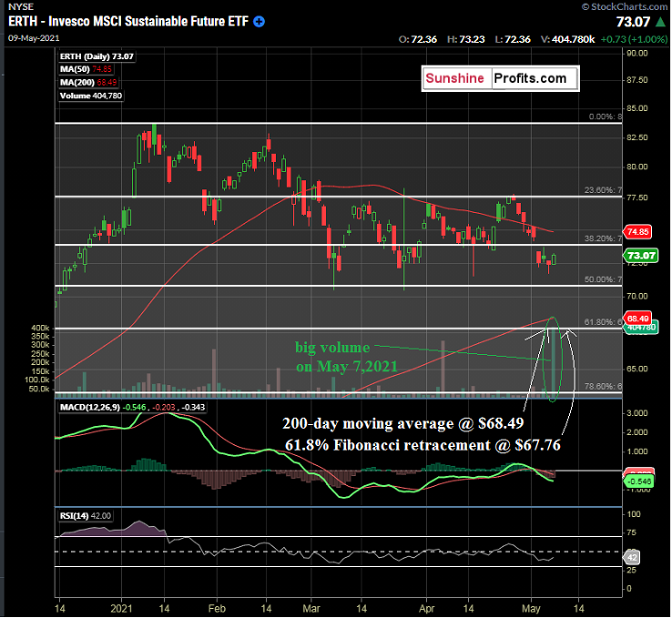Click the L: 72.36 low price readout
The image size is (672, 618).
[513, 39]
